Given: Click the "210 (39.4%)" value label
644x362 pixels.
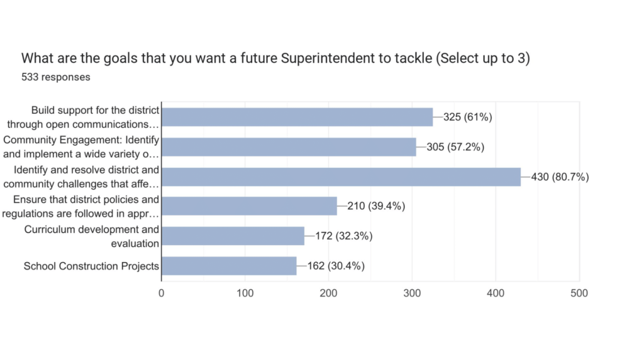Looking at the screenshot, I should coord(377,206).
